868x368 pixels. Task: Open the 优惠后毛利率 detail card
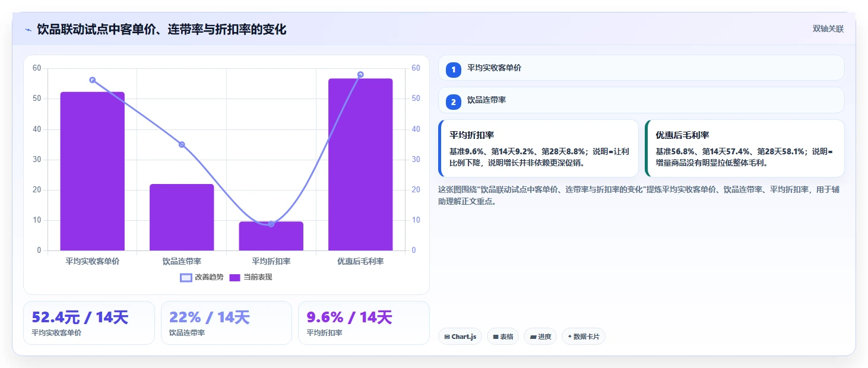(x=745, y=148)
